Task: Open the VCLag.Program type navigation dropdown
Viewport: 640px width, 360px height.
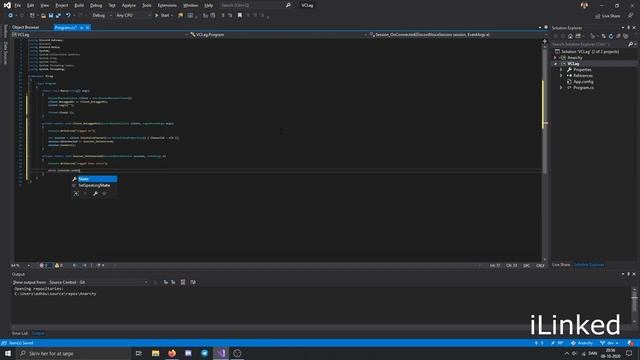Action: tap(279, 35)
